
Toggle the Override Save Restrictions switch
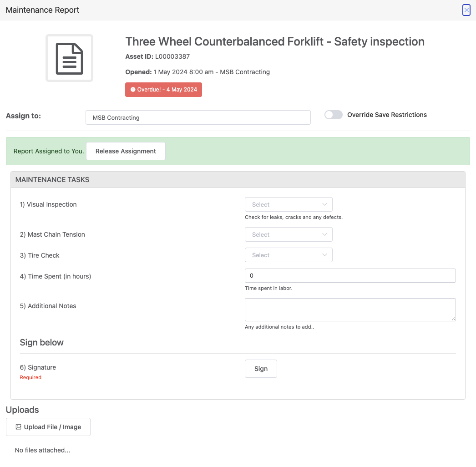(333, 115)
